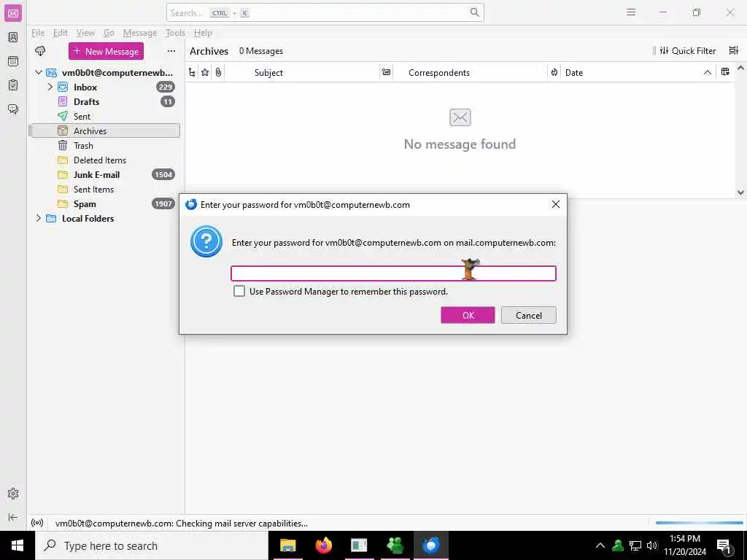The width and height of the screenshot is (747, 560).
Task: Select the Trash folder
Action: [105, 146]
